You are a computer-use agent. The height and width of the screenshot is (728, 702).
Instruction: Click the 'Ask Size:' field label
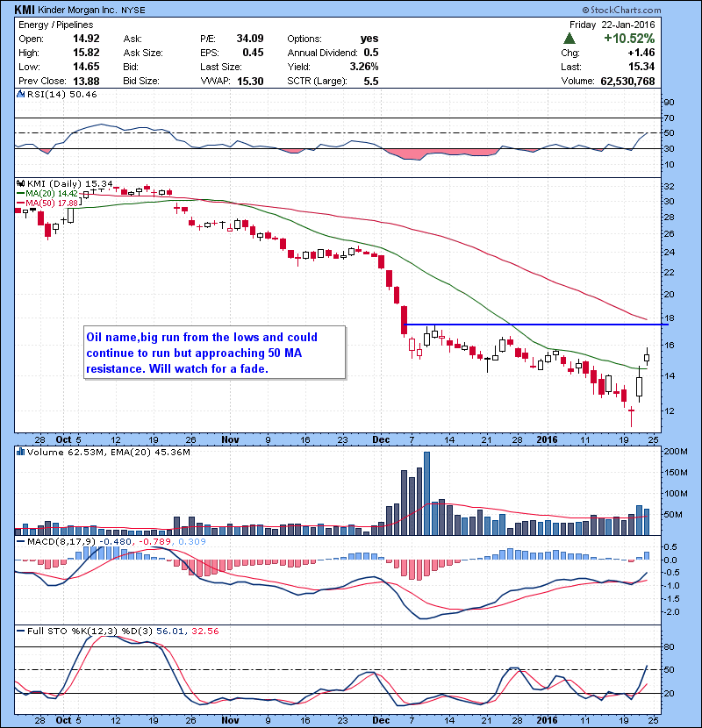pos(143,53)
